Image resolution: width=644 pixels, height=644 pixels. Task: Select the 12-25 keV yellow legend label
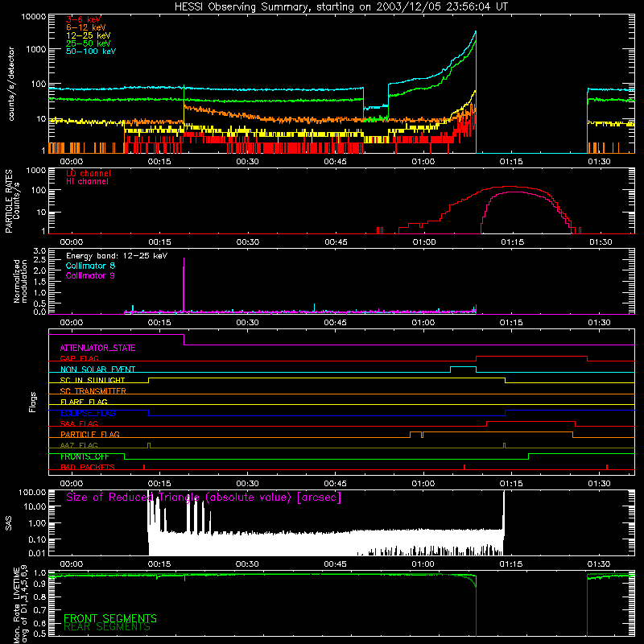[89, 35]
